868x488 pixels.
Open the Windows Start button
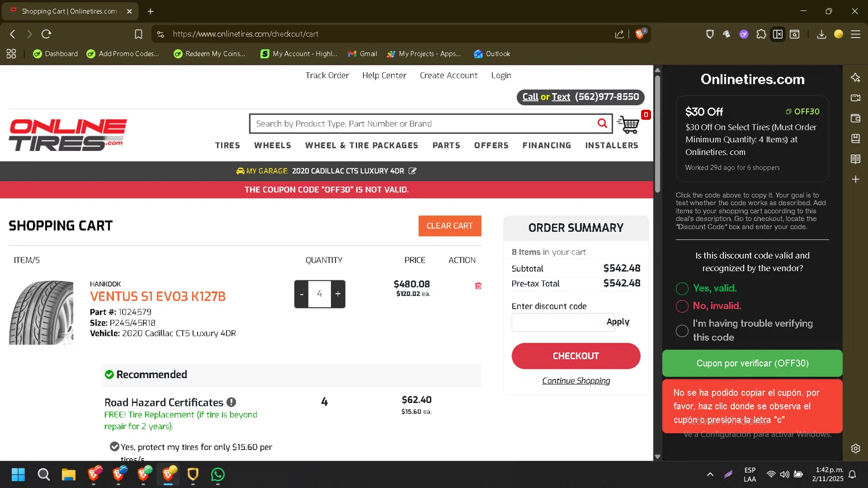point(19,475)
